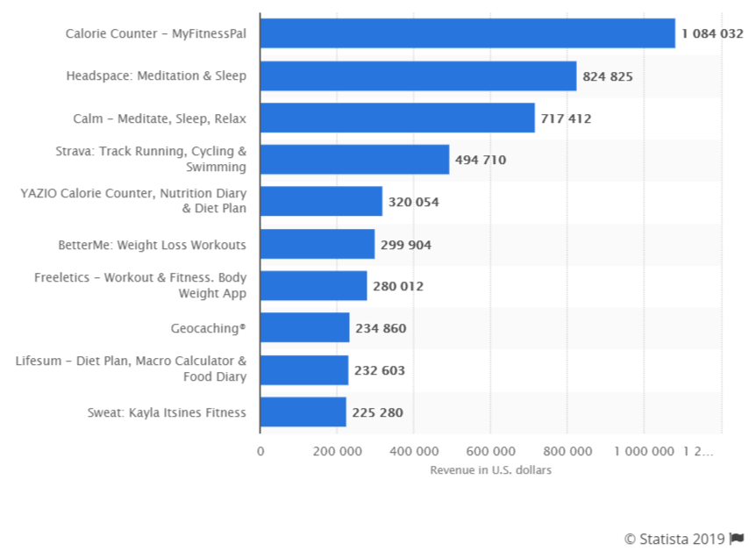Click the Calorie Counter – MyFitnessPal bar
This screenshot has width=756, height=551.
click(x=467, y=33)
